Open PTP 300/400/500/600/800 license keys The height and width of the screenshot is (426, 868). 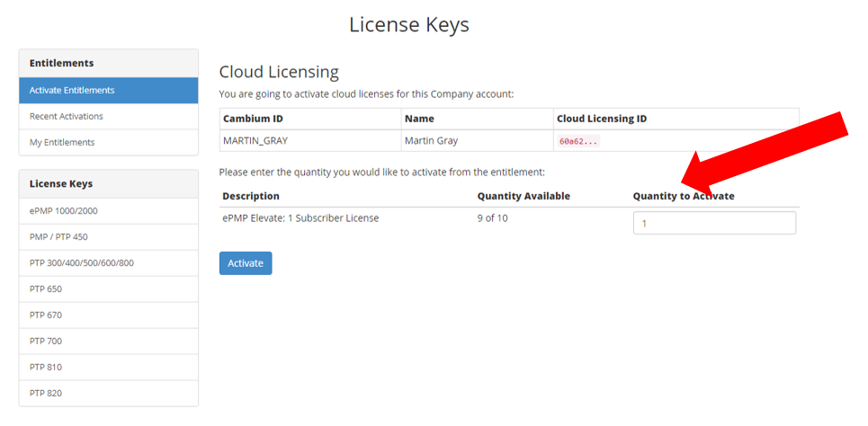coord(82,262)
